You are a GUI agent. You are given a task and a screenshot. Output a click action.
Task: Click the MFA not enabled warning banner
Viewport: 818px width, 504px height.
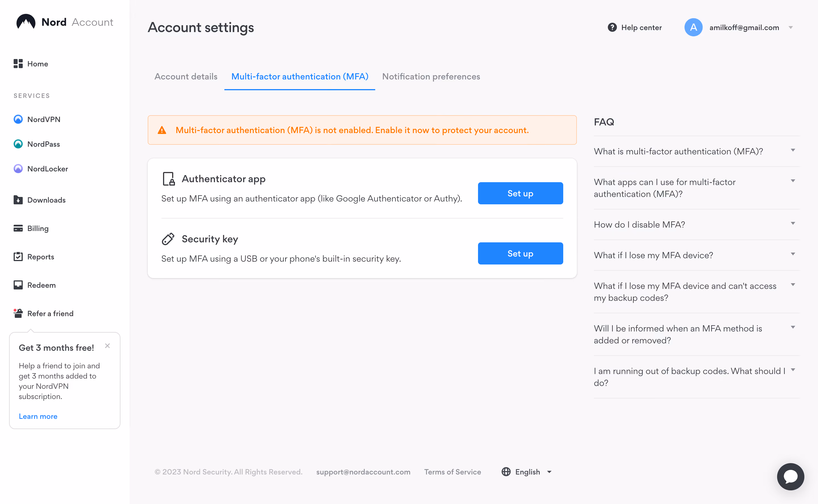[362, 130]
